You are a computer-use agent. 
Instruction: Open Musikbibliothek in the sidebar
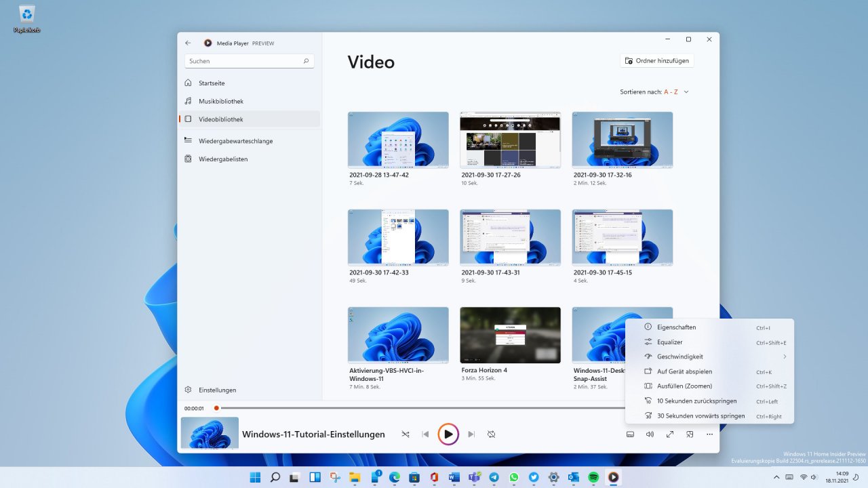click(x=249, y=101)
